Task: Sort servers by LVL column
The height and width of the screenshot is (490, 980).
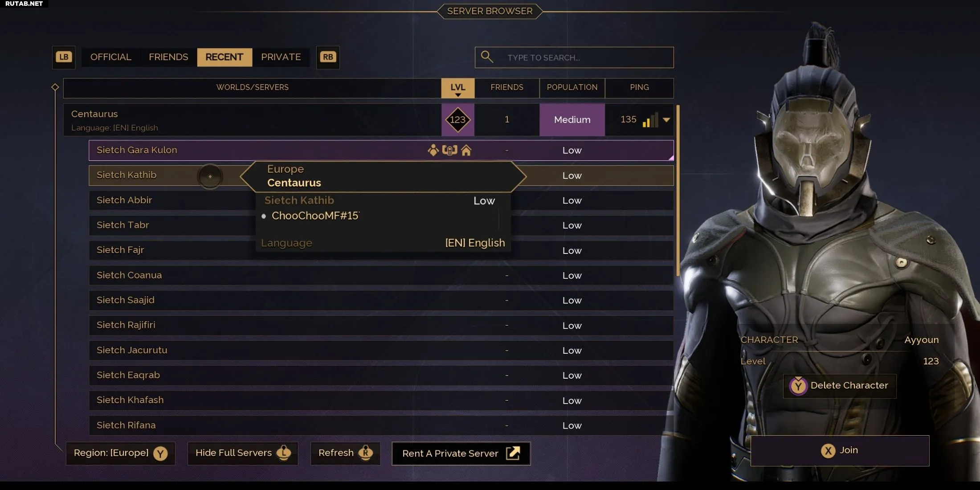Action: (x=457, y=88)
